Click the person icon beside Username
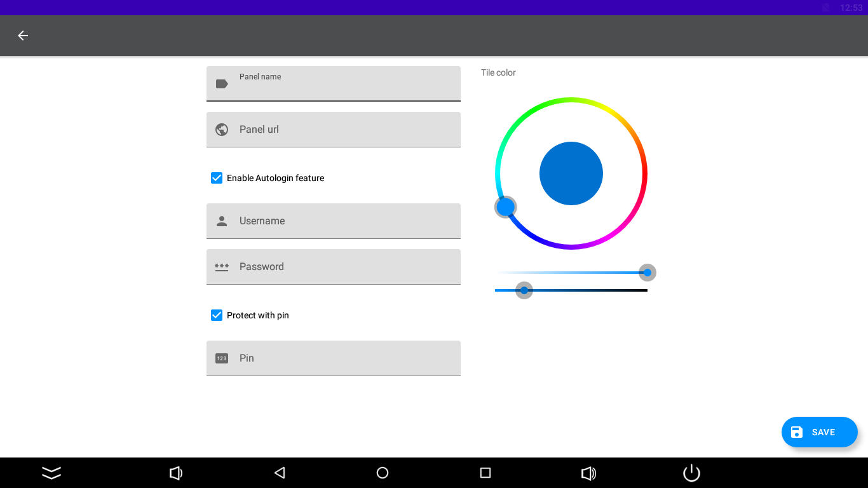 tap(222, 221)
